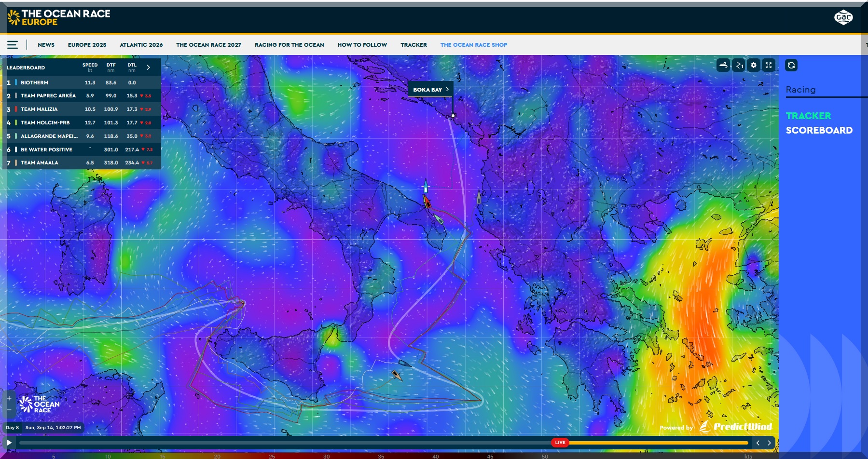This screenshot has height=459, width=868.
Task: Open the Europe 2025 menu item
Action: pyautogui.click(x=87, y=45)
